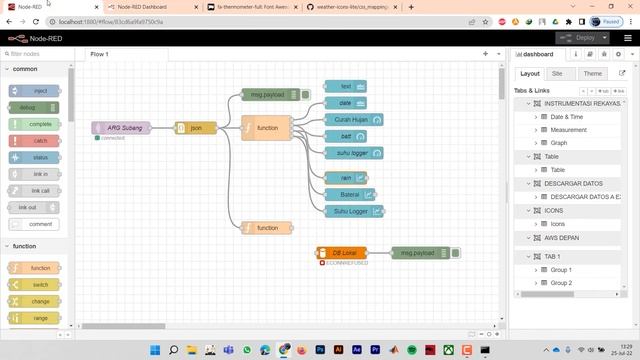Zoom in the canvas with plus
Viewport: 640px width, 360px height.
click(x=497, y=334)
